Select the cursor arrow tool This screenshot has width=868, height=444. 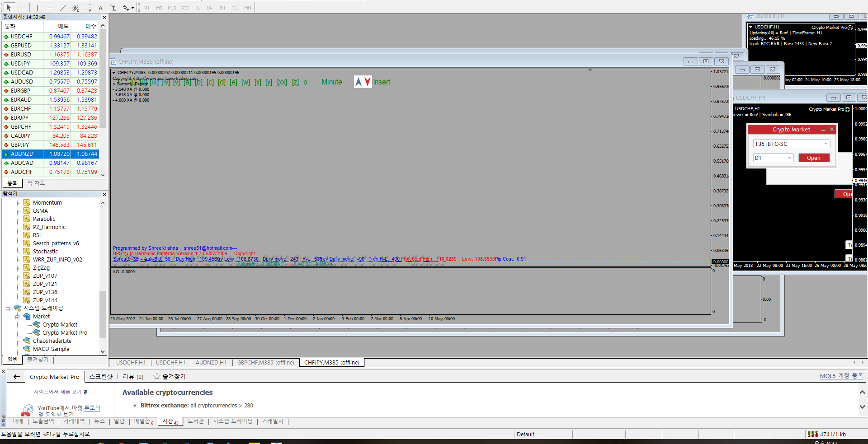click(x=9, y=8)
